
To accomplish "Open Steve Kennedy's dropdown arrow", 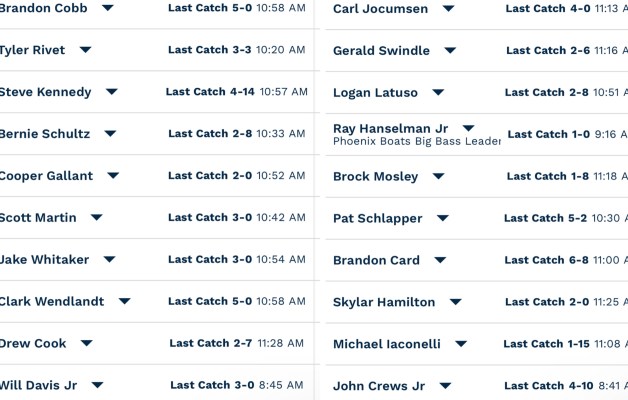I will point(111,92).
